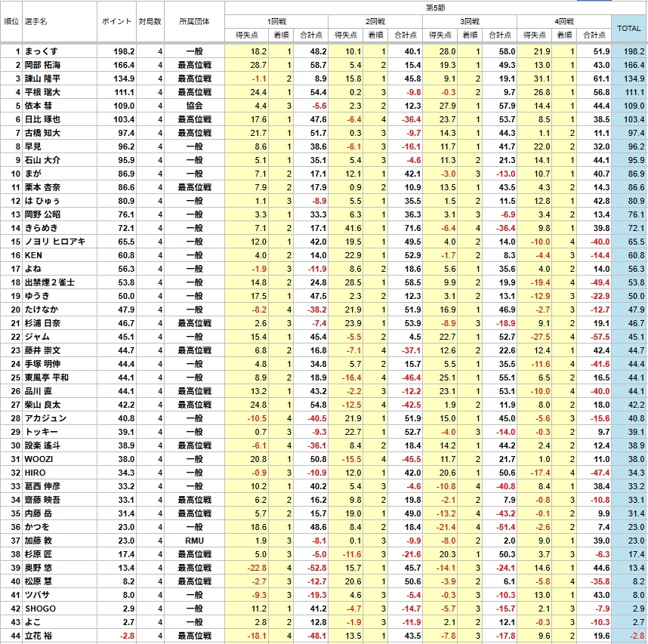Select player name ノヨリ ヒロアキ
Screen dimensions: 648x644
[55, 242]
